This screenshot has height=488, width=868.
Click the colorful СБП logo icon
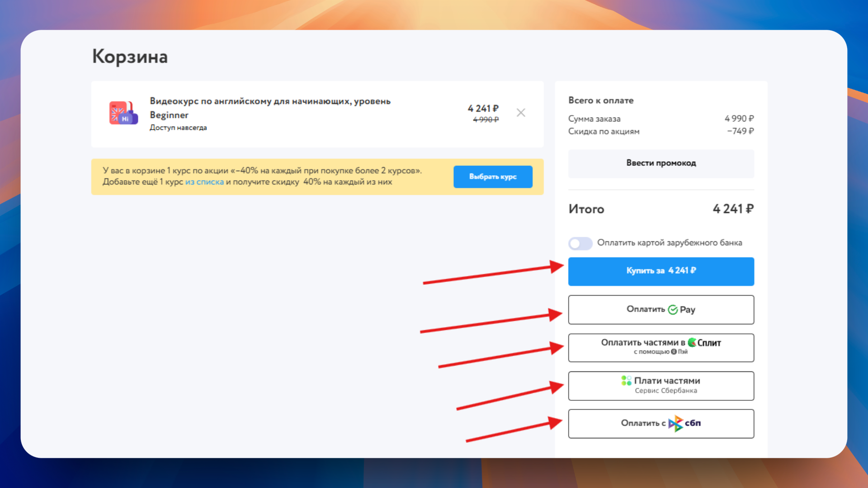(x=675, y=423)
